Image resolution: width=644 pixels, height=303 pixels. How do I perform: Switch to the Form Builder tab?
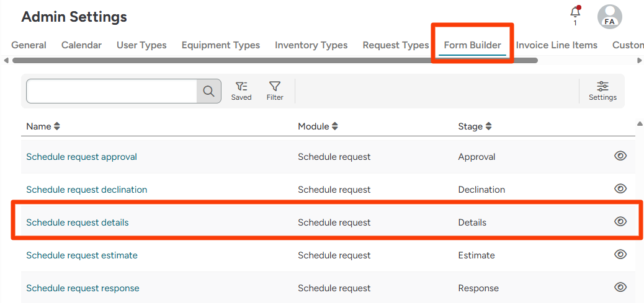tap(472, 45)
